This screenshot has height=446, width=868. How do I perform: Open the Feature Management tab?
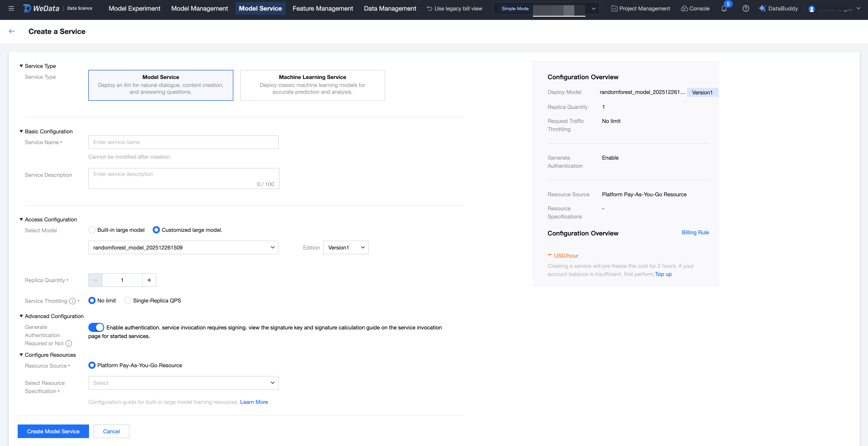pyautogui.click(x=323, y=8)
